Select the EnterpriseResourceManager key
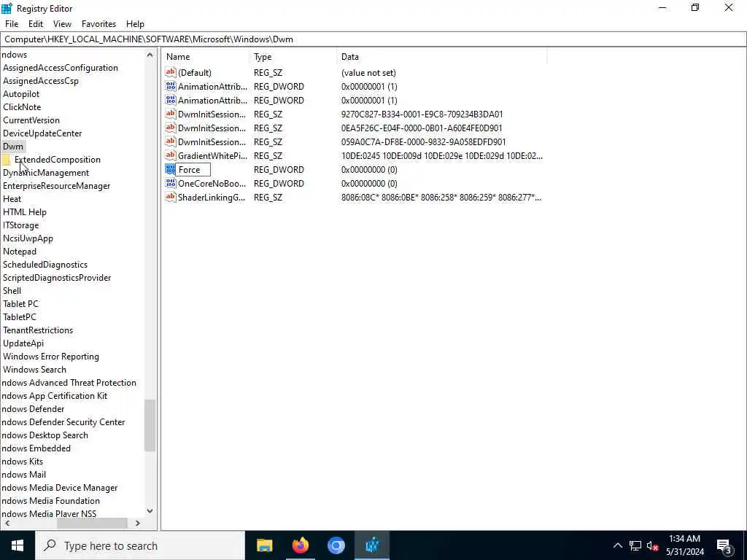 pyautogui.click(x=56, y=186)
